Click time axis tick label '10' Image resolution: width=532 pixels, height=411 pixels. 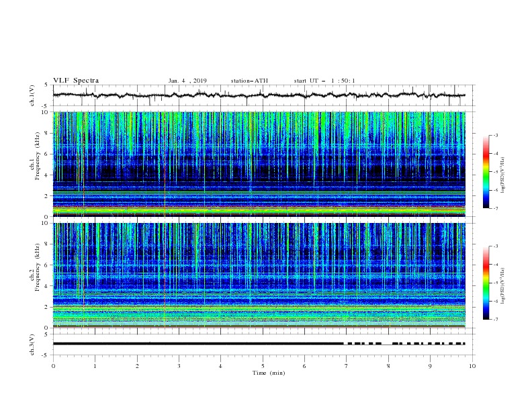pyautogui.click(x=472, y=366)
